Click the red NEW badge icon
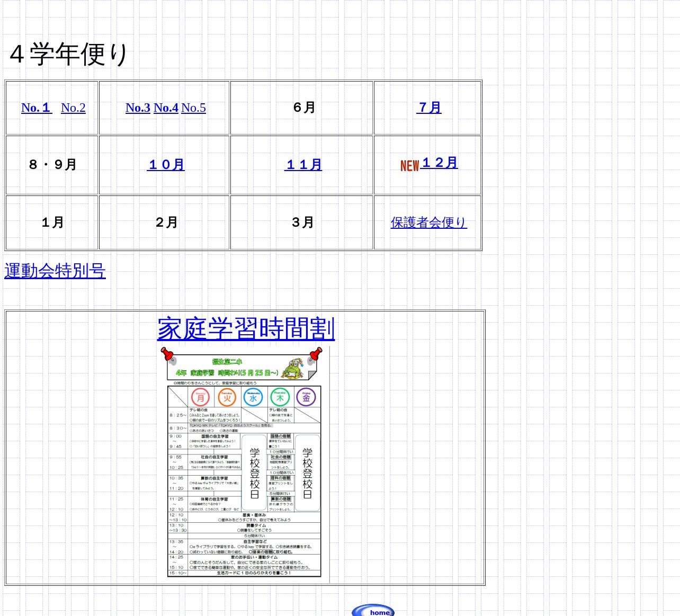 [x=409, y=166]
